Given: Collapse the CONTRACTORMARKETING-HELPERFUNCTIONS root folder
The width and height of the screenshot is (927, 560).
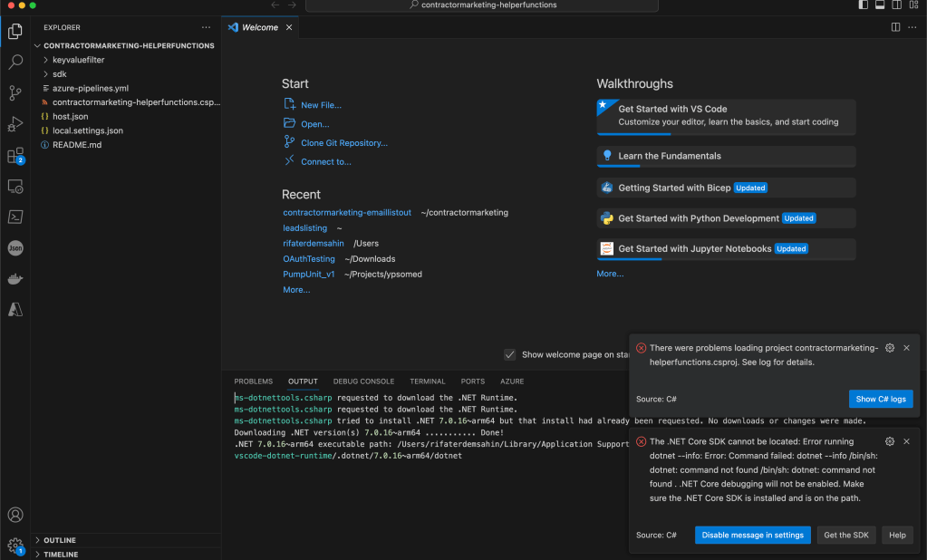Looking at the screenshot, I should click(x=126, y=45).
